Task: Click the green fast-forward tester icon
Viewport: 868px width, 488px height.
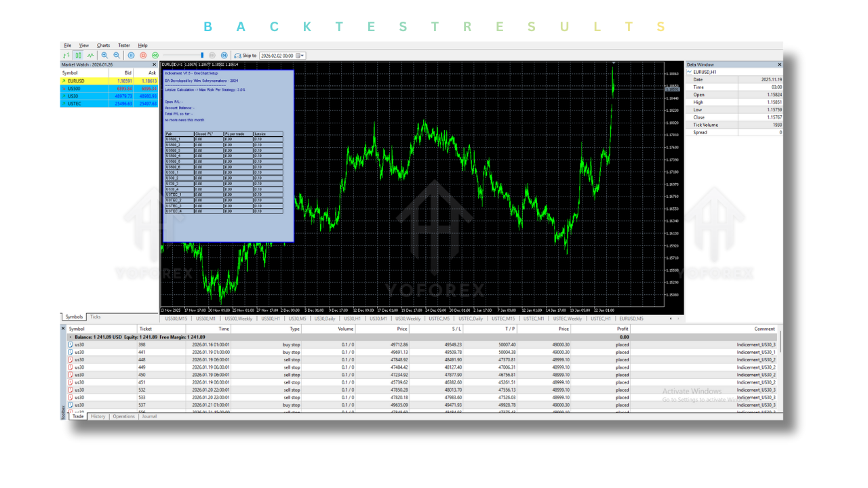Action: (155, 55)
